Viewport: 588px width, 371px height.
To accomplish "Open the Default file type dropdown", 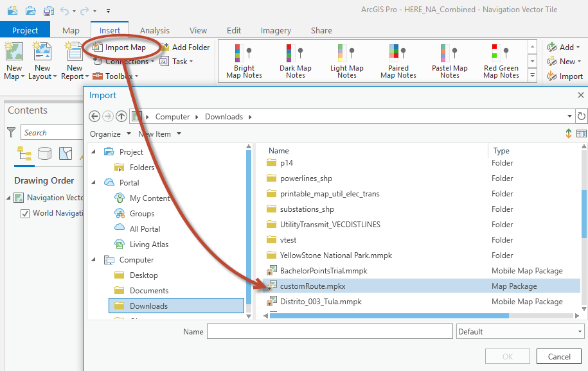I will pos(521,331).
